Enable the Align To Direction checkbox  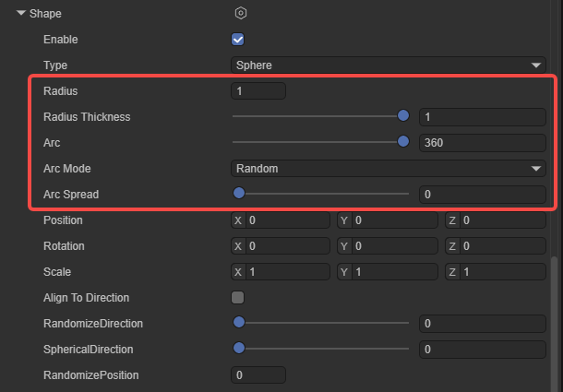pos(237,298)
